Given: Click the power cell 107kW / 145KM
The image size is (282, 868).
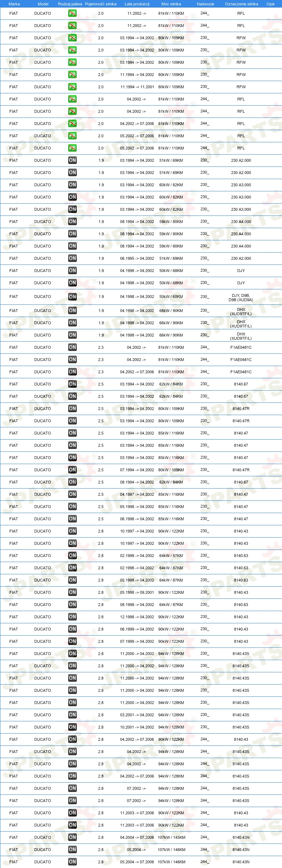Looking at the screenshot, I should click(171, 837).
